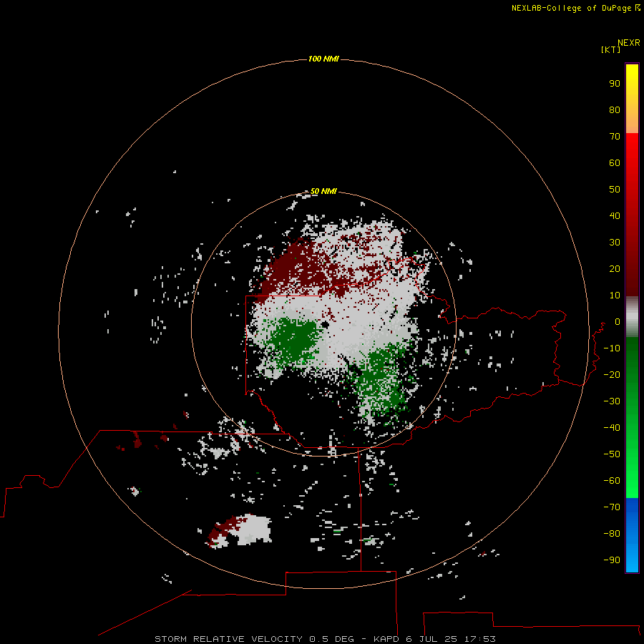Click the -30 value on velocity scale
This screenshot has width=644, height=644.
point(612,401)
